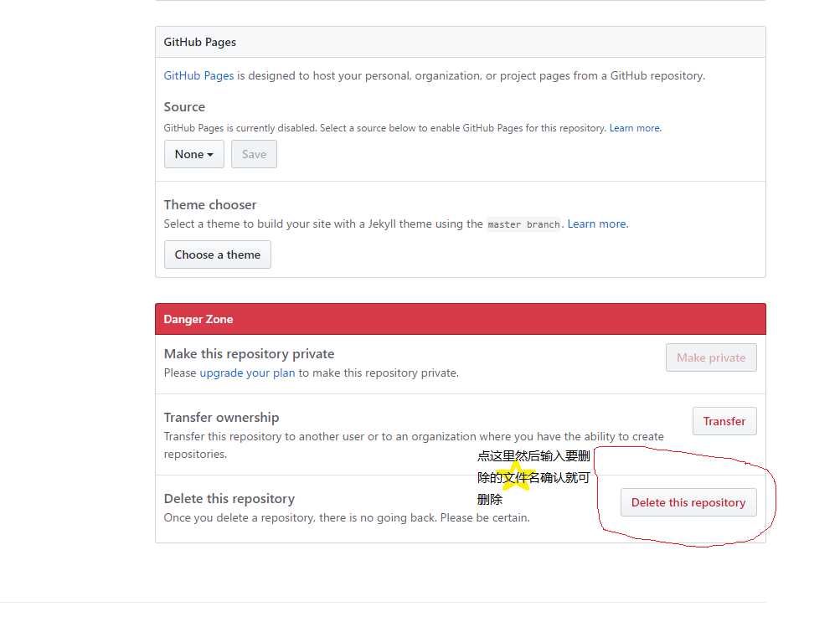Image resolution: width=840 pixels, height=622 pixels.
Task: Select the Danger Zone header
Action: [460, 319]
